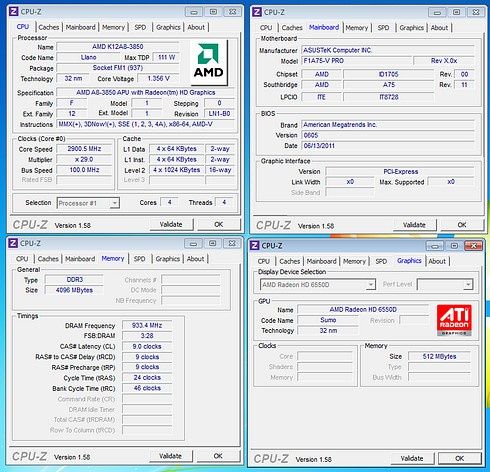Image resolution: width=490 pixels, height=472 pixels.
Task: Click Validate in the Mainboard window
Action: 414,225
